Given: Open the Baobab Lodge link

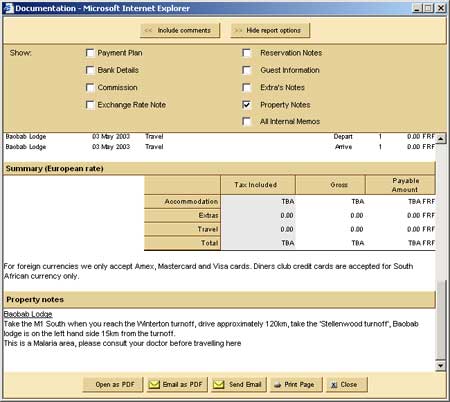Looking at the screenshot, I should pyautogui.click(x=28, y=314).
